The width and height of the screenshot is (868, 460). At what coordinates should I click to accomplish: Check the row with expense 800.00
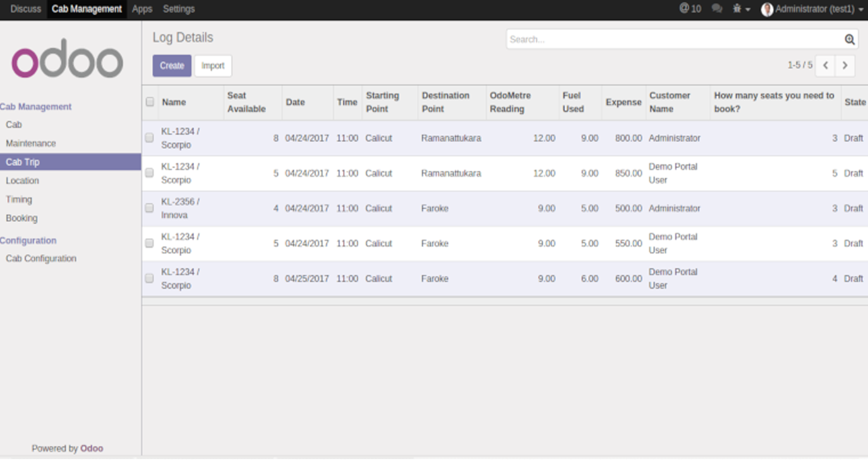tap(149, 138)
